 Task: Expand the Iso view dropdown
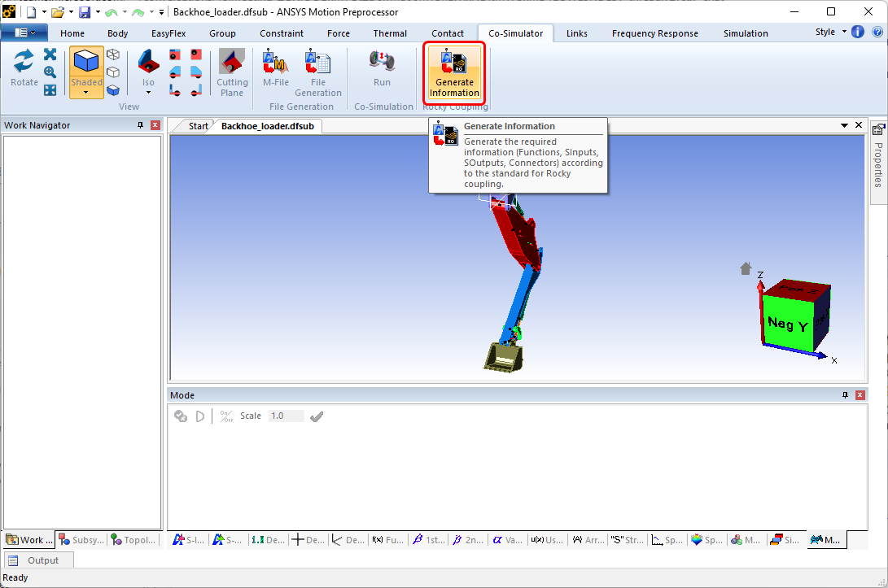[x=148, y=92]
